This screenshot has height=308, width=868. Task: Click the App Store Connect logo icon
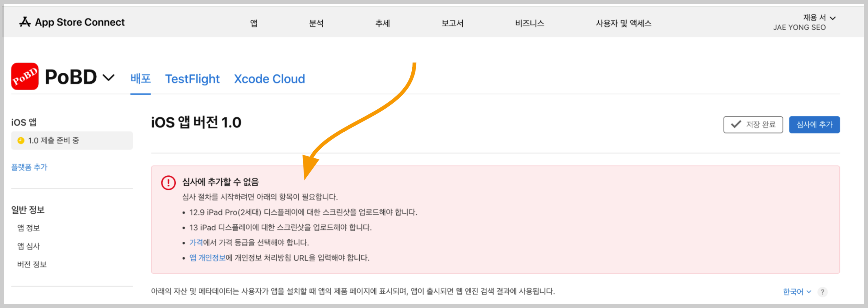25,22
